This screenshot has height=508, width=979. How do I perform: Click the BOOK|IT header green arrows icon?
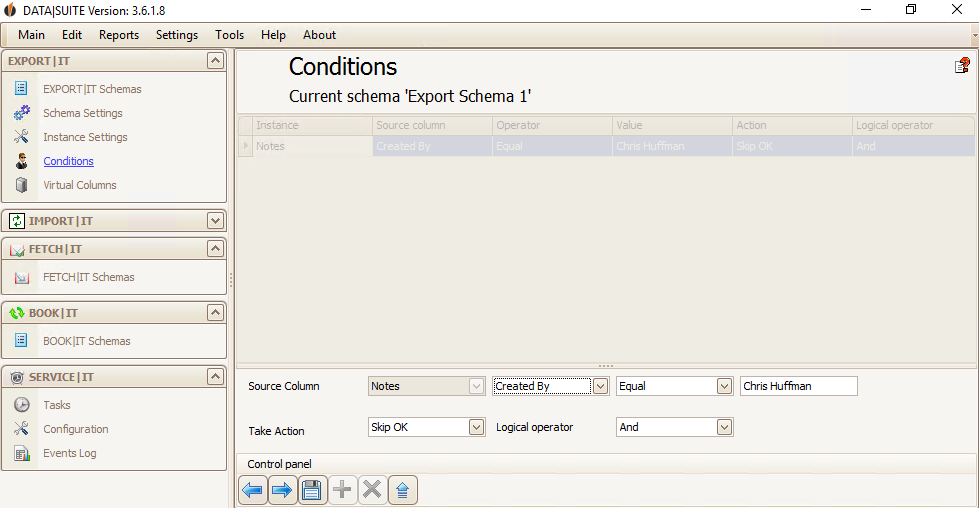(17, 313)
